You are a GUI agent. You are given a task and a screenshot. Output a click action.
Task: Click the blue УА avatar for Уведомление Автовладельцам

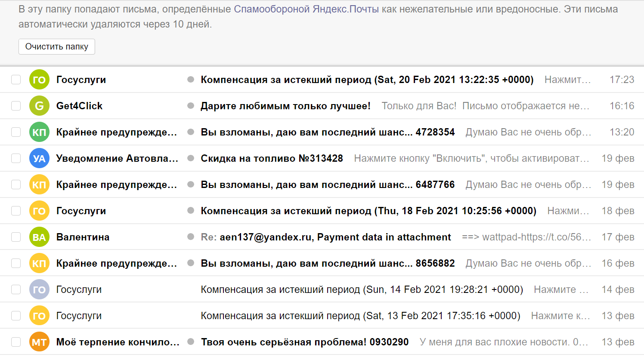pos(39,158)
